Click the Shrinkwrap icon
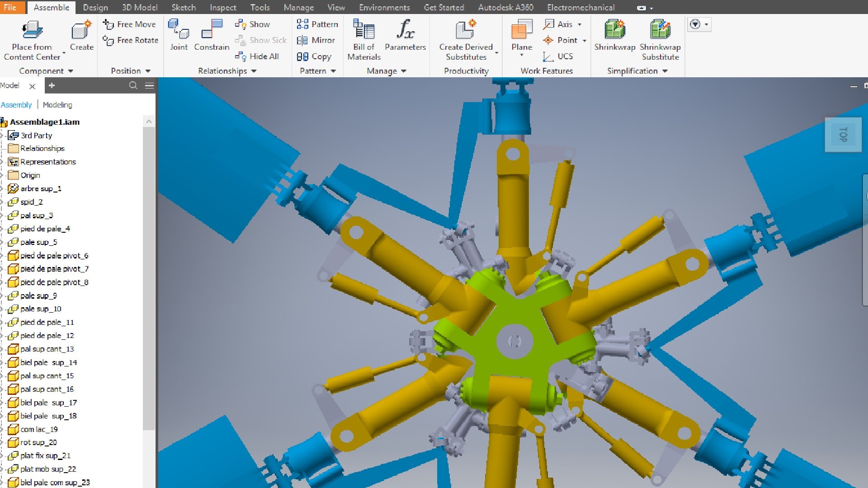Viewport: 868px width, 488px height. tap(615, 29)
